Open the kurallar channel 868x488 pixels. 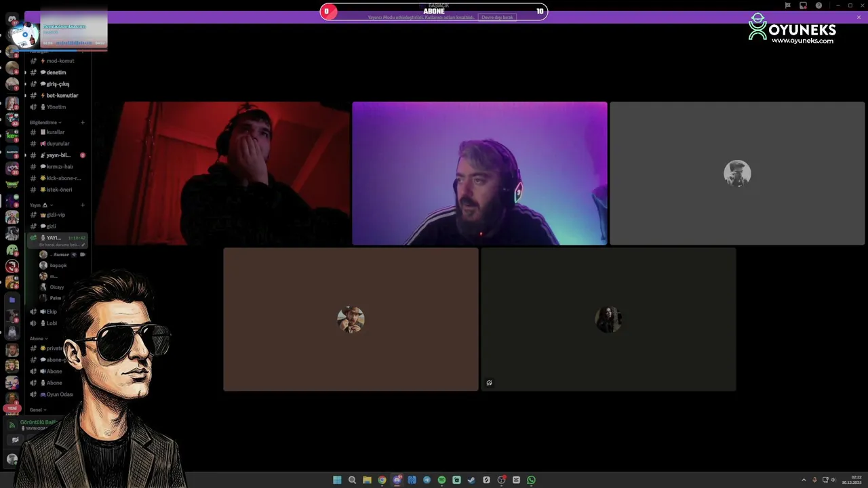[x=57, y=132]
